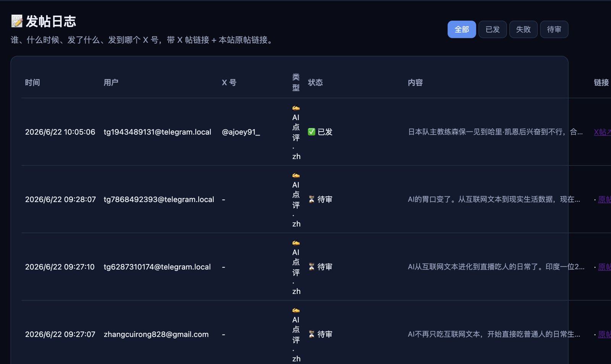Click the 用户 column header
611x364 pixels.
click(111, 83)
